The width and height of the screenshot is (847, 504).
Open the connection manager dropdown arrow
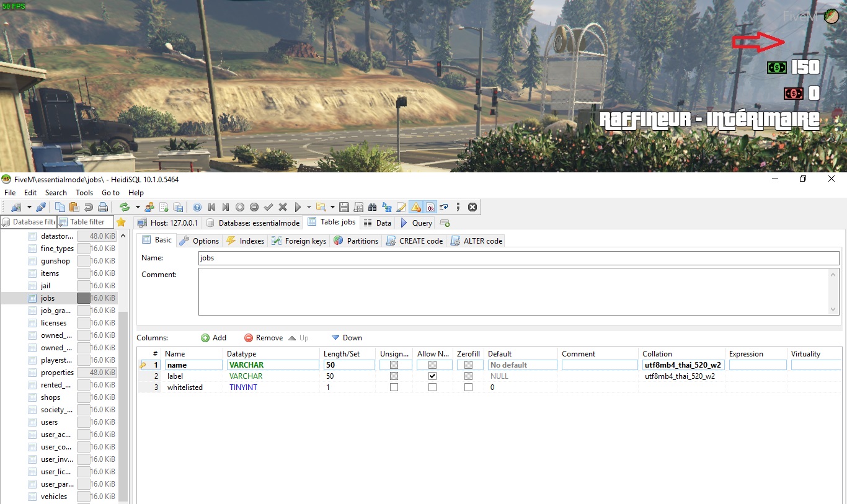click(x=29, y=207)
